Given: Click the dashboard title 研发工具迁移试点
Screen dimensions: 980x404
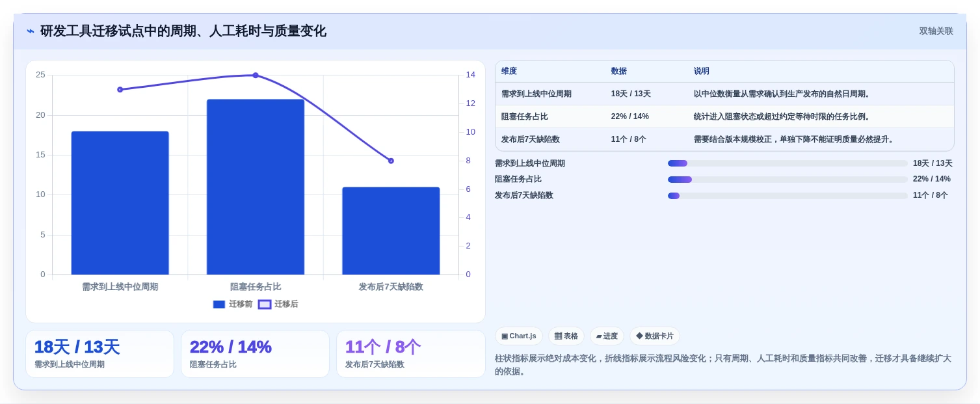Looking at the screenshot, I should (183, 31).
